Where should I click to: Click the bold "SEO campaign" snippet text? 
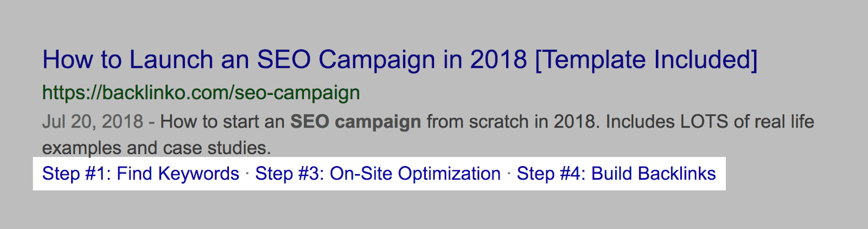point(355,122)
